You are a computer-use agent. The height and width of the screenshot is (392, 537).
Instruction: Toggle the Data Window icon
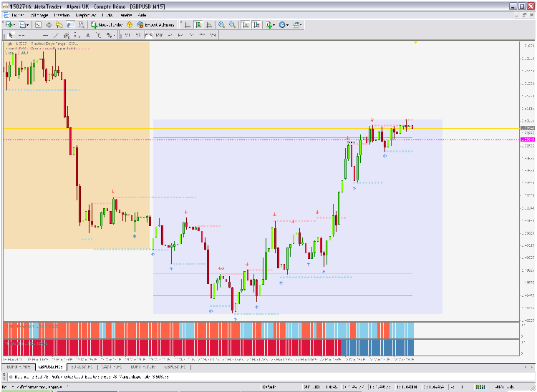(49, 24)
